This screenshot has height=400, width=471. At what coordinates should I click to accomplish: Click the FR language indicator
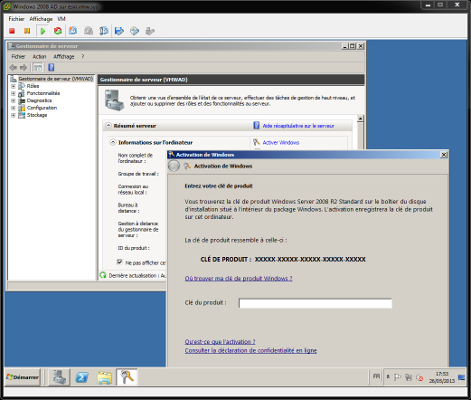(x=376, y=376)
